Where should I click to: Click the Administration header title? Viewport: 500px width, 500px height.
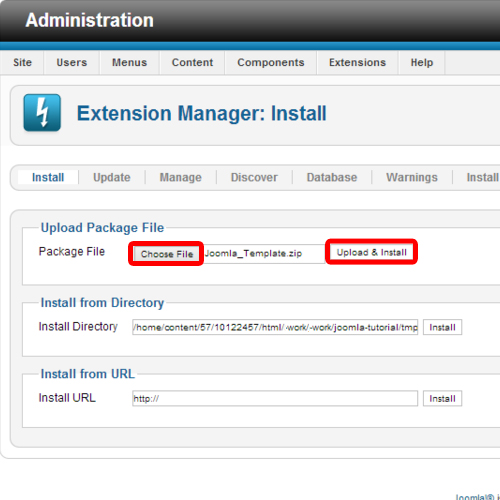tap(90, 20)
